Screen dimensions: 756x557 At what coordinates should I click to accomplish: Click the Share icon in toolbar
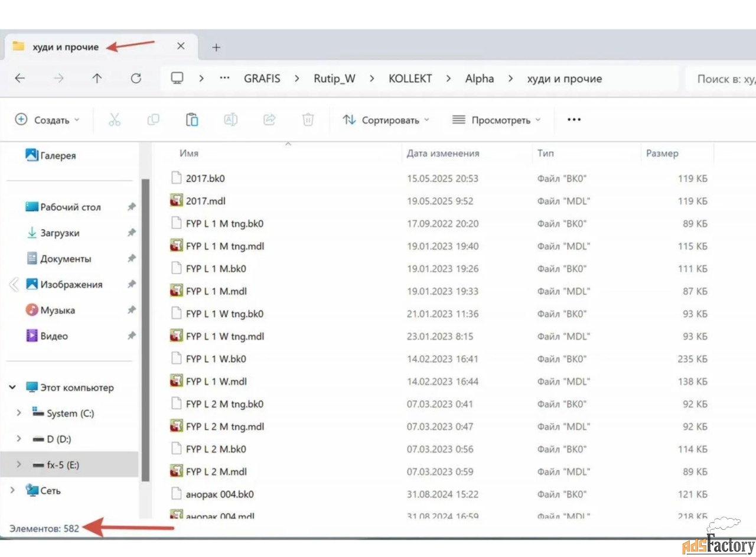click(x=269, y=120)
